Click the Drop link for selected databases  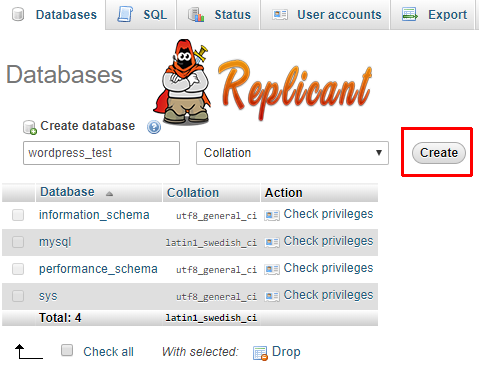click(286, 352)
